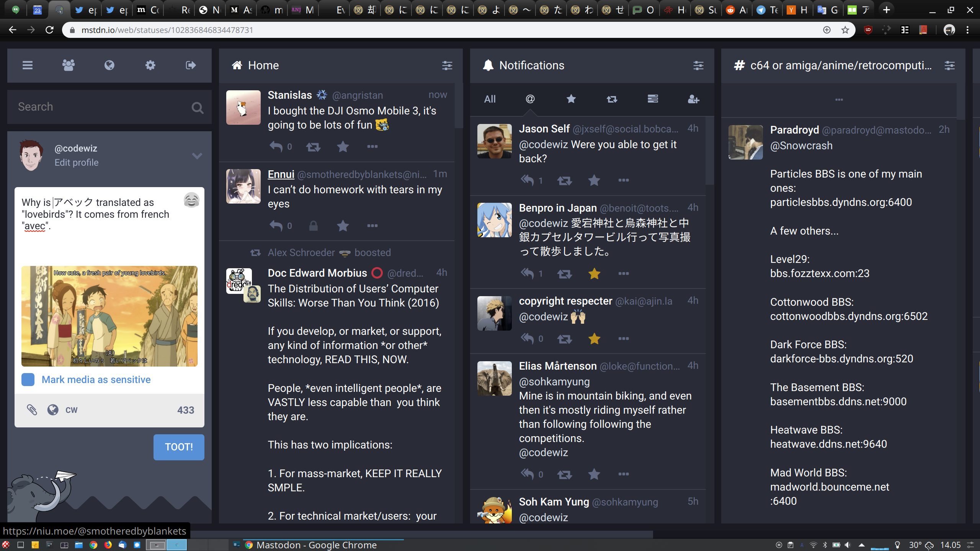Check Mark media as sensitive box
Screen dimensions: 980x551
[x=28, y=380]
